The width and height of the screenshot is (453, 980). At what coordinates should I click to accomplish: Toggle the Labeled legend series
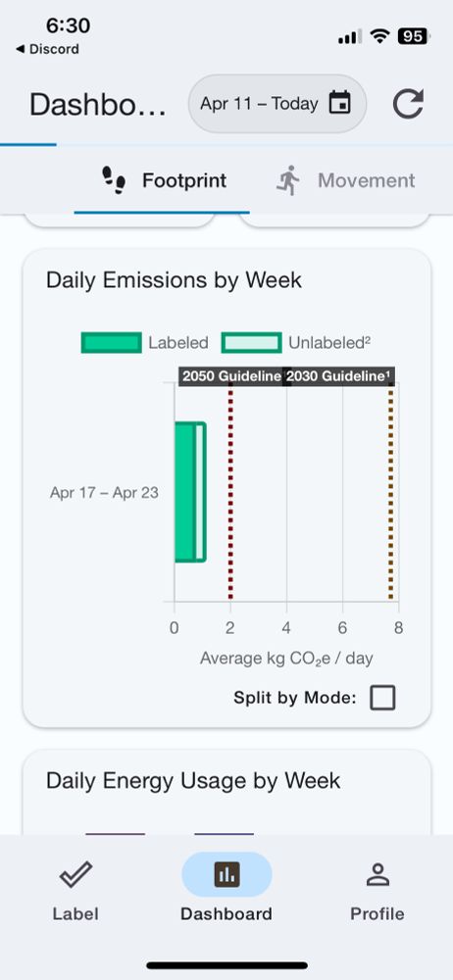[144, 342]
